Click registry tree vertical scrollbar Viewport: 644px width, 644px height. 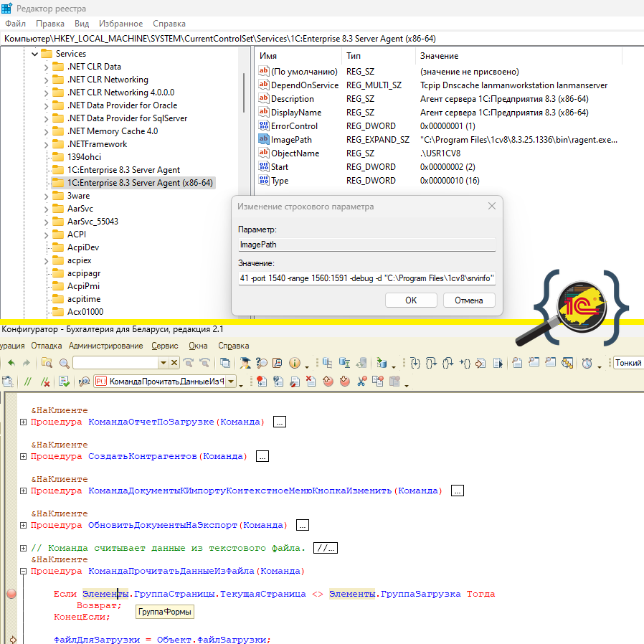(x=244, y=93)
